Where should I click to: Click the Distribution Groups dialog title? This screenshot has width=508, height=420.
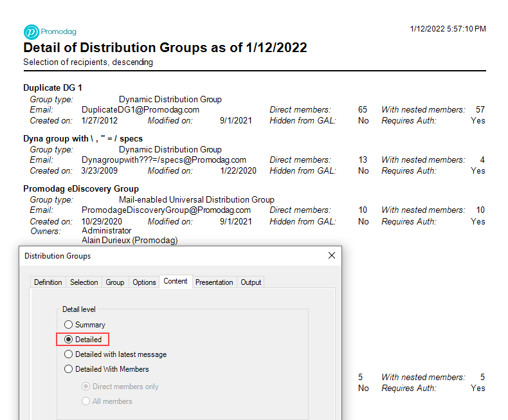click(x=58, y=256)
